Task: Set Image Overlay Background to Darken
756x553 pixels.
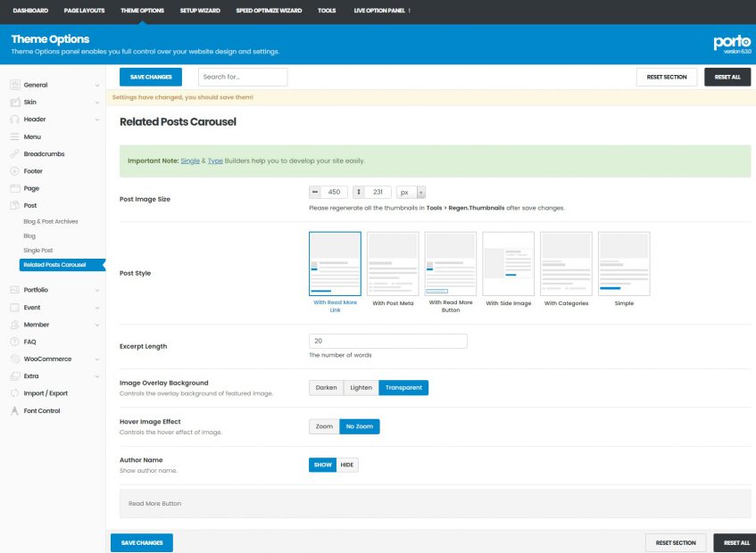Action: point(326,388)
